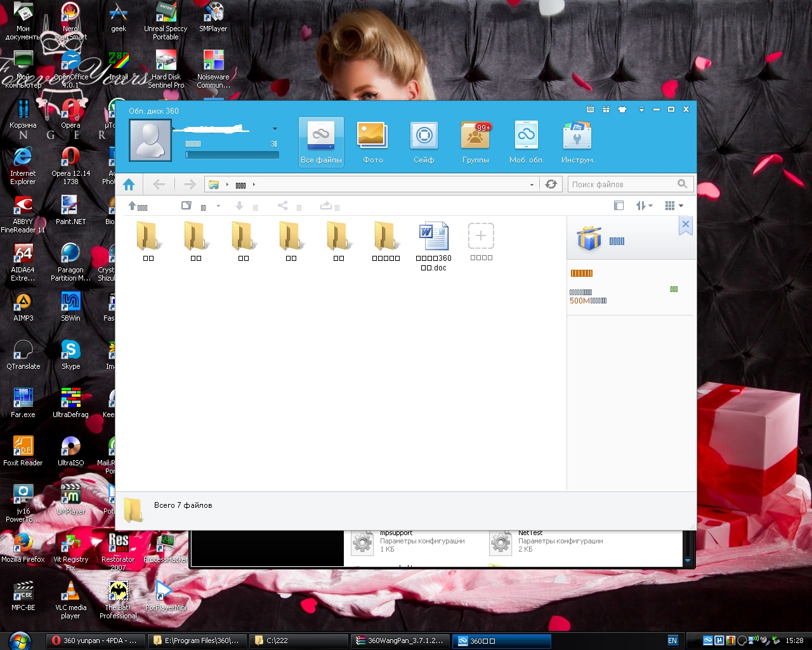Open the Моб. обл. section
Viewport: 812px width, 650px height.
pyautogui.click(x=527, y=142)
